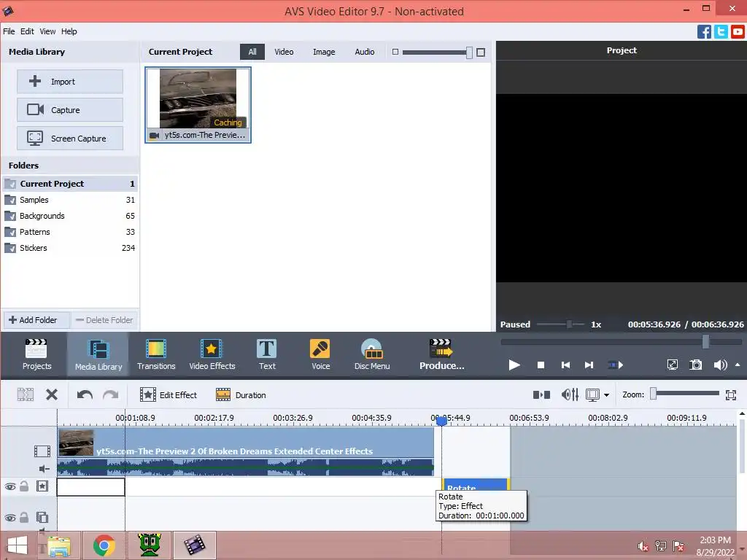The height and width of the screenshot is (560, 747).
Task: Open the audio mixer icon
Action: [570, 394]
